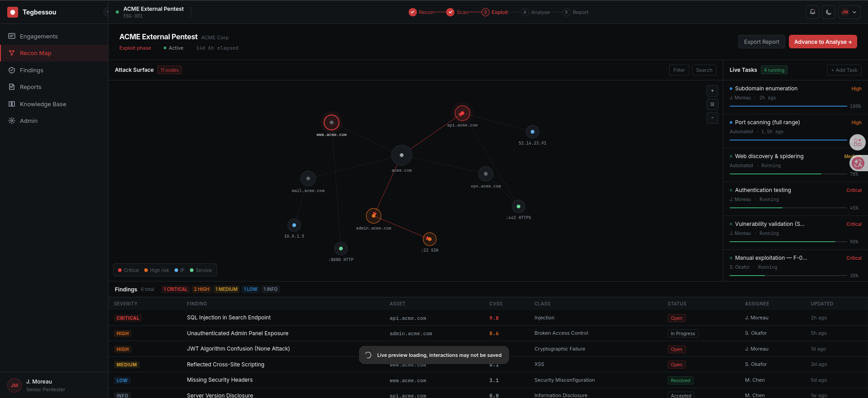Image resolution: width=868 pixels, height=398 pixels.
Task: Open the attack surface Filter
Action: [x=679, y=70]
